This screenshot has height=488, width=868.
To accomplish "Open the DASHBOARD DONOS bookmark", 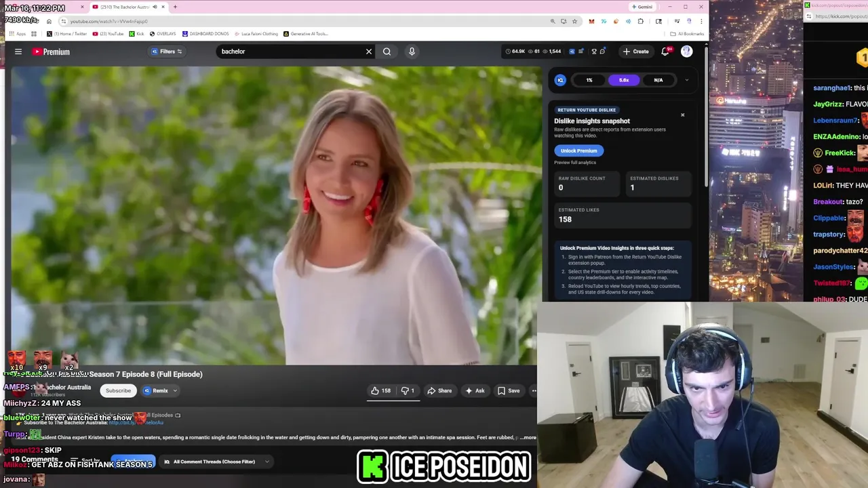I will pos(205,34).
